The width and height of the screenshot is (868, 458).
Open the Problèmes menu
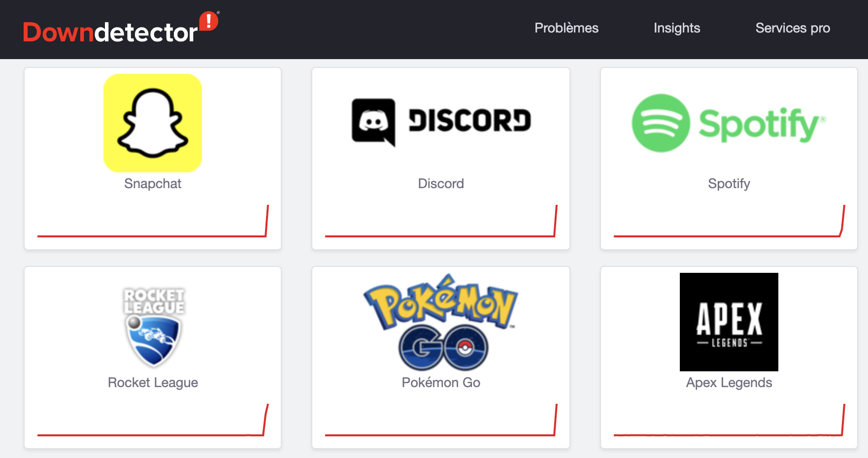coord(566,28)
